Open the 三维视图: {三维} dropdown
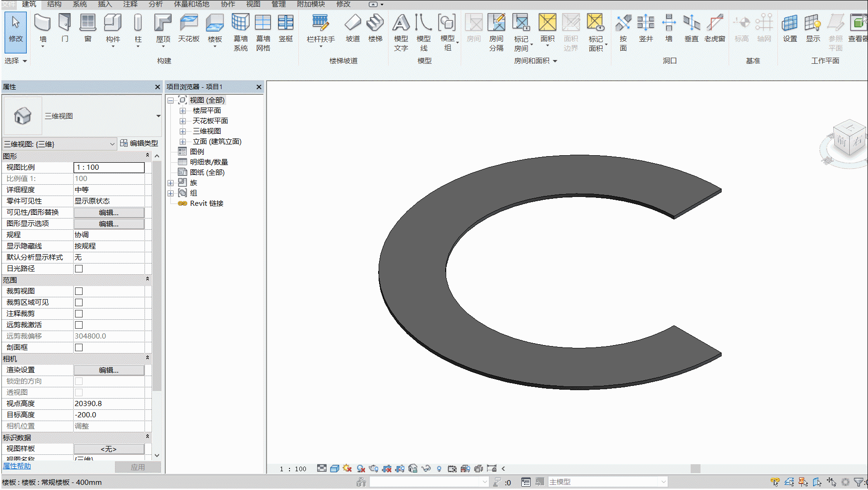This screenshot has height=490, width=868. coord(60,144)
